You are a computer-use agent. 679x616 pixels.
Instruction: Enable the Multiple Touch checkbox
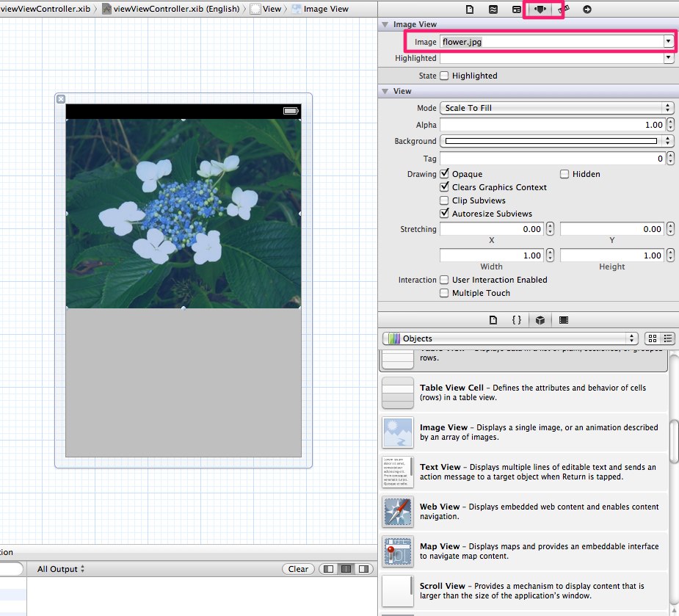point(444,293)
